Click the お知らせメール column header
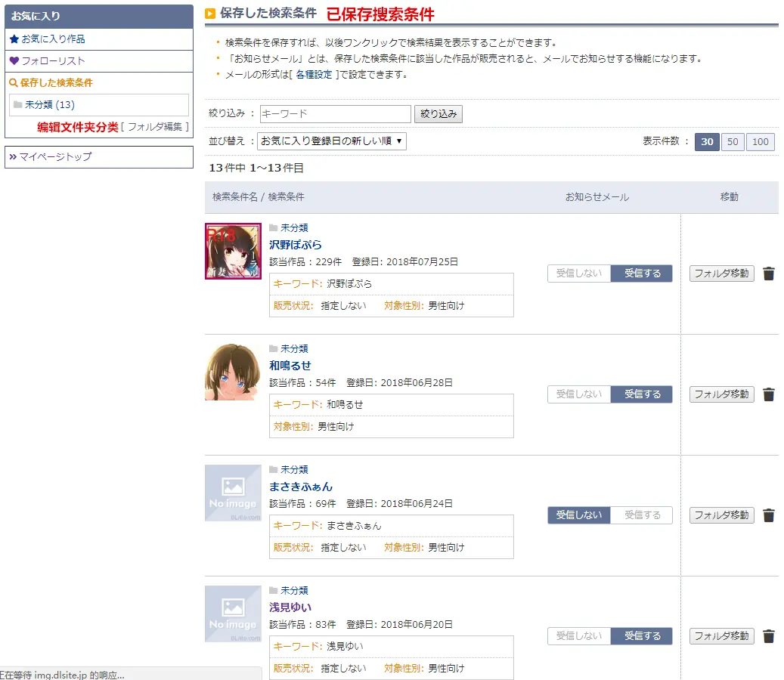784x680 pixels. (597, 197)
